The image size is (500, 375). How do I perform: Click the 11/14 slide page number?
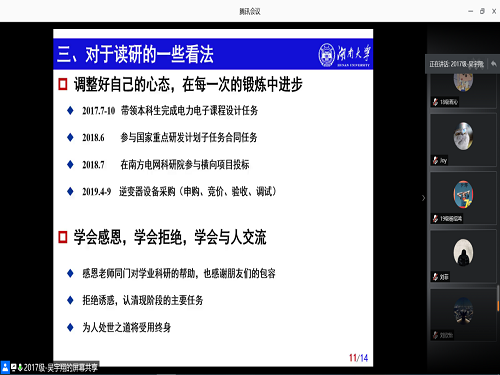tap(358, 358)
